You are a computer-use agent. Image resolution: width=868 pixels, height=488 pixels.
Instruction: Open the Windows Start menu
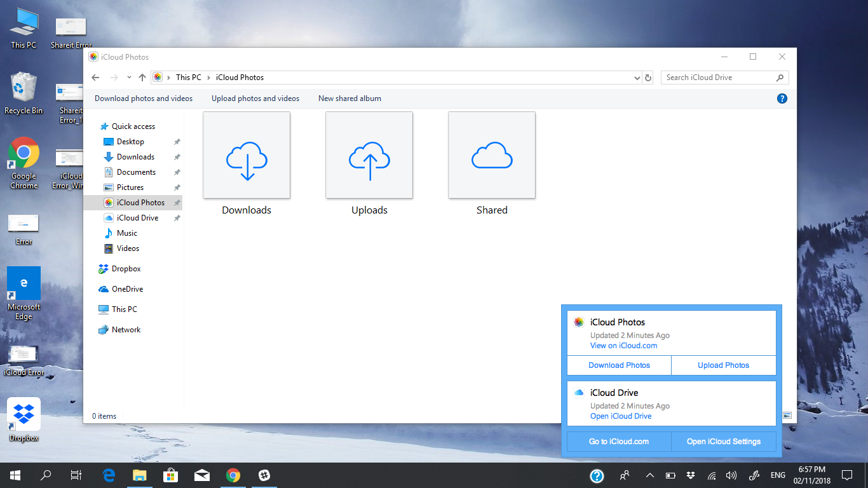pos(15,475)
